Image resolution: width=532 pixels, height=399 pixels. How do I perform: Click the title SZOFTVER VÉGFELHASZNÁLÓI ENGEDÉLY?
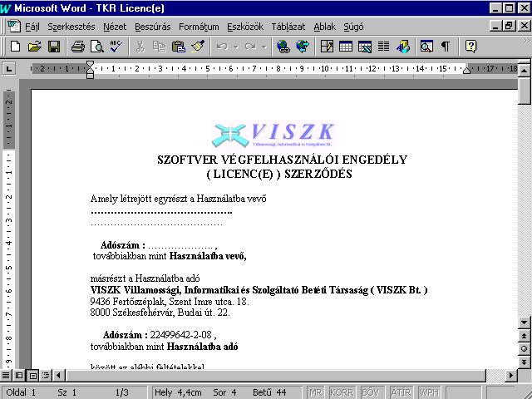click(x=282, y=160)
